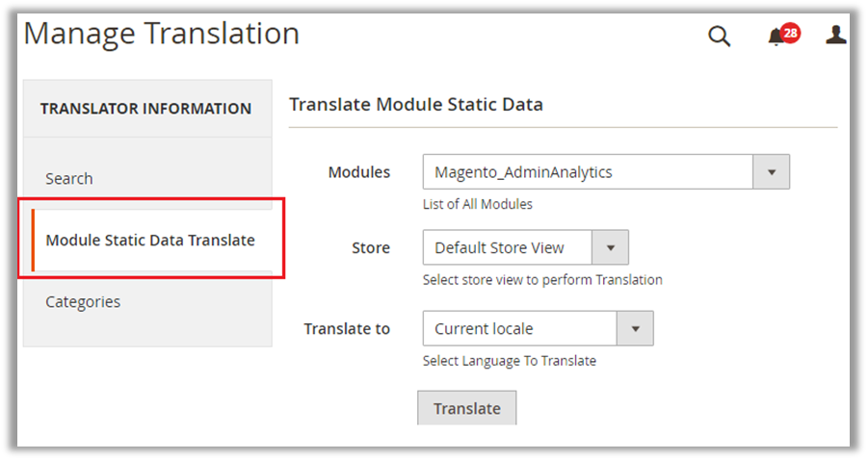
Task: Click the Translator Information panel header
Action: coord(145,109)
